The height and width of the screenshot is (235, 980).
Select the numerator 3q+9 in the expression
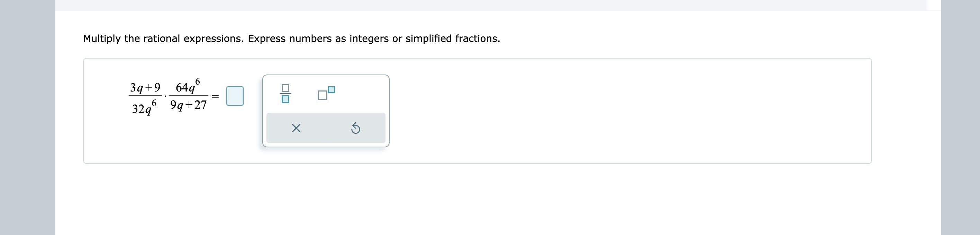point(145,87)
